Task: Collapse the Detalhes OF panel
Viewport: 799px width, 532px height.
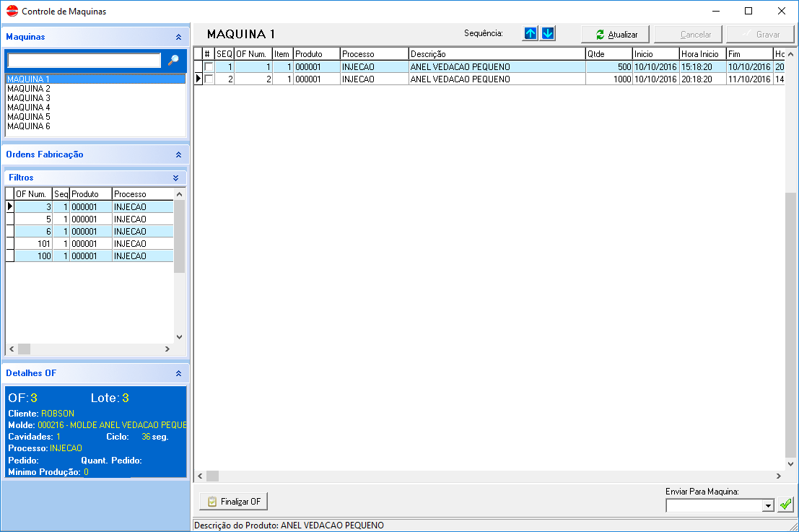Action: (178, 374)
